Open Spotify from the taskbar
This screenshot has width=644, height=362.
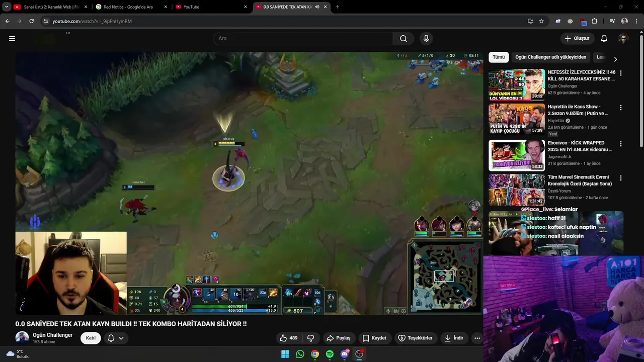[330, 354]
